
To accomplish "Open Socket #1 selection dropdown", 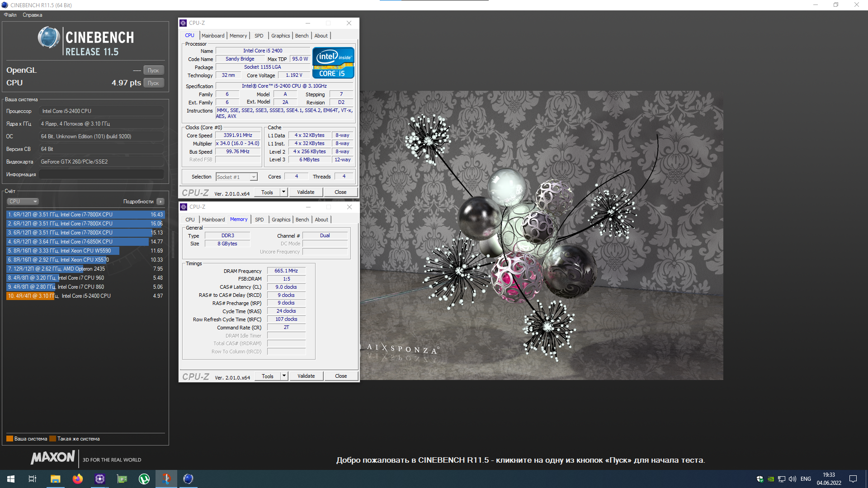I will coord(236,177).
